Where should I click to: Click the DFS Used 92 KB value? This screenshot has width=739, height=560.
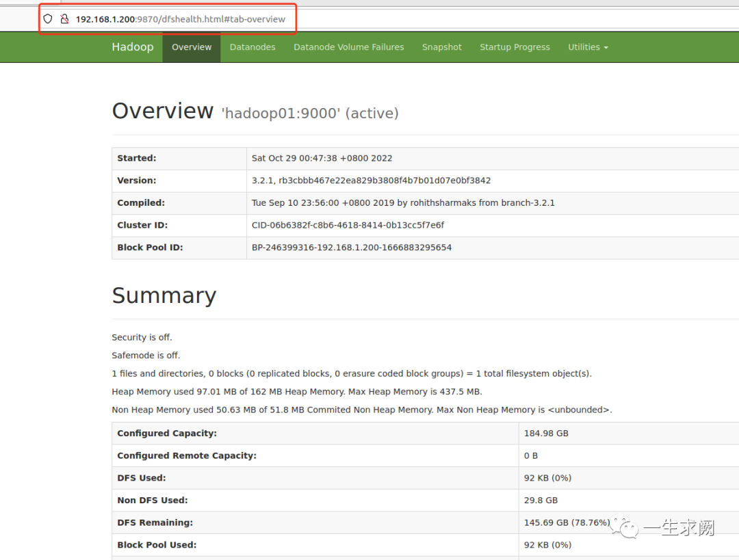click(547, 478)
